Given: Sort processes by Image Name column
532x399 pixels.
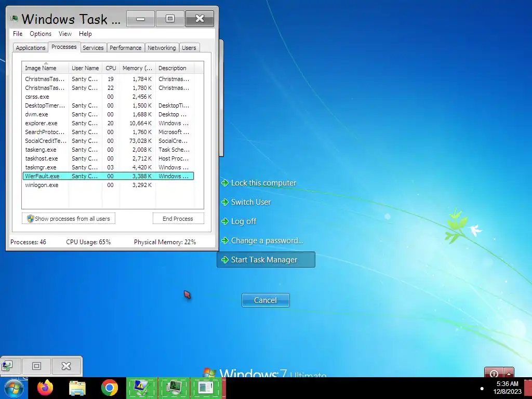Looking at the screenshot, I should click(x=45, y=68).
